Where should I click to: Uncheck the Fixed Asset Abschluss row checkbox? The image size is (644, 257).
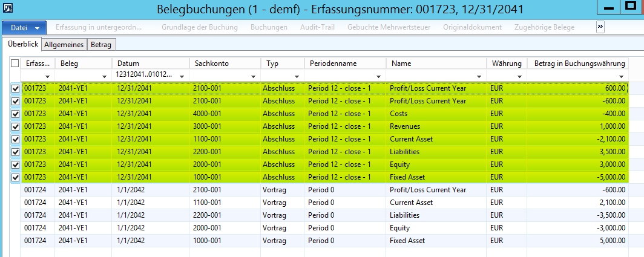15,177
